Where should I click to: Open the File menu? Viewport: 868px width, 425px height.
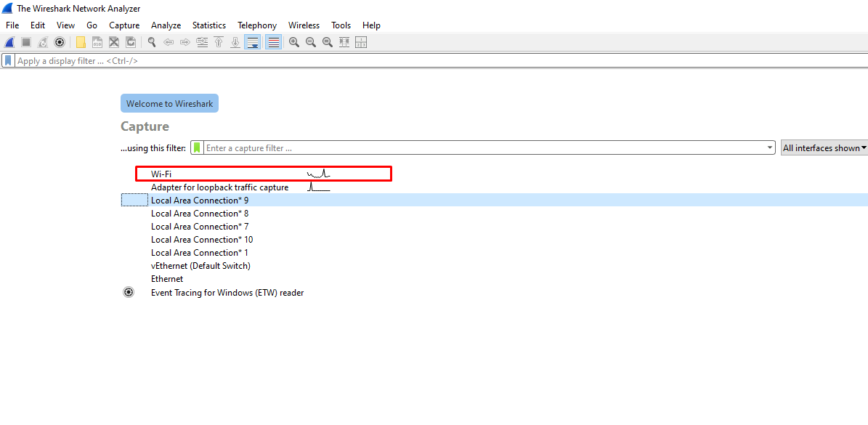pos(12,25)
